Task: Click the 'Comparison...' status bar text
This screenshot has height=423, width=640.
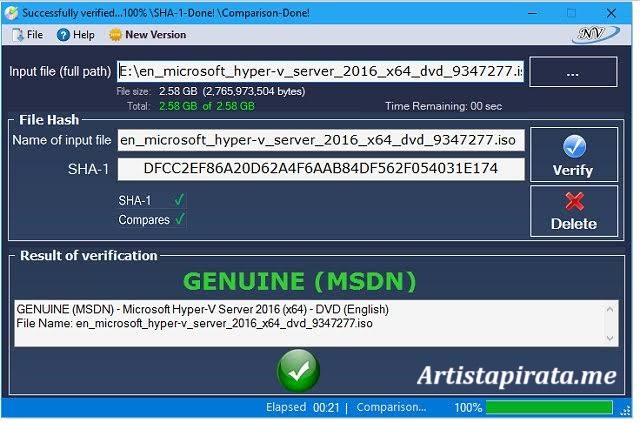Action: [391, 407]
